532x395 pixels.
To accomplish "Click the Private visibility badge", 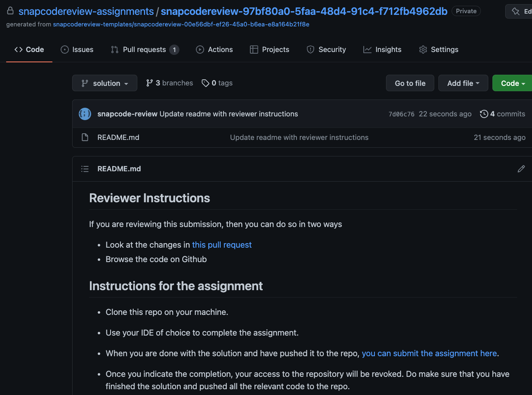I will pos(466,11).
